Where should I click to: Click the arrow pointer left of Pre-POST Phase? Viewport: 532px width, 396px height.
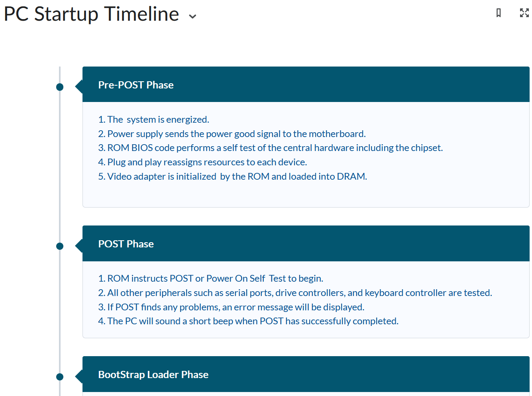coord(79,86)
